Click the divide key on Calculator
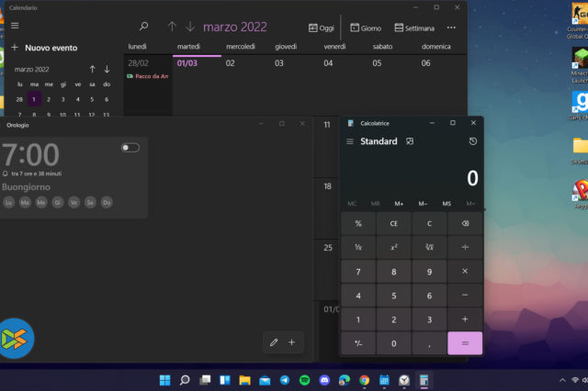 point(465,247)
